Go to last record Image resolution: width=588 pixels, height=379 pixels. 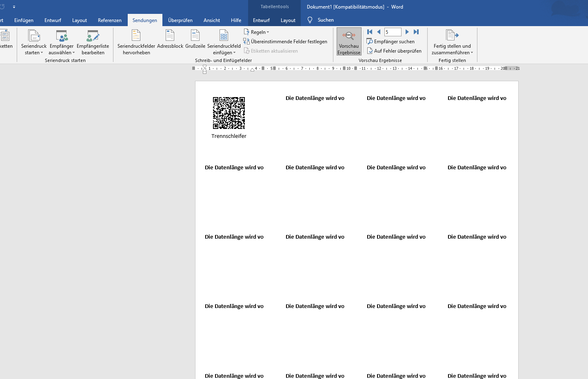[x=416, y=32]
